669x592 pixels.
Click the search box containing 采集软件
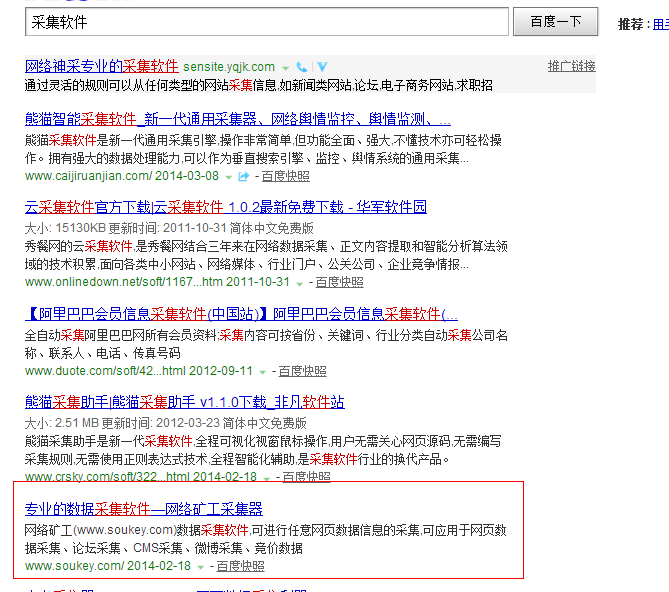point(267,22)
